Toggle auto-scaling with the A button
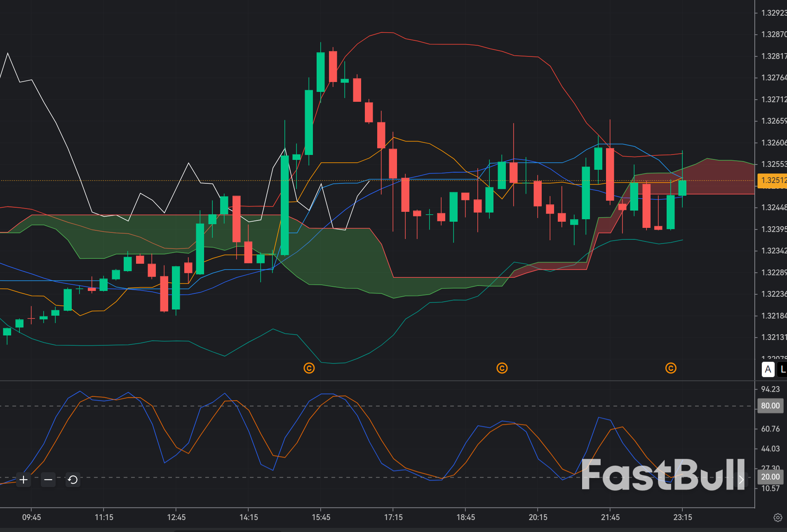Viewport: 787px width, 532px height. (768, 370)
